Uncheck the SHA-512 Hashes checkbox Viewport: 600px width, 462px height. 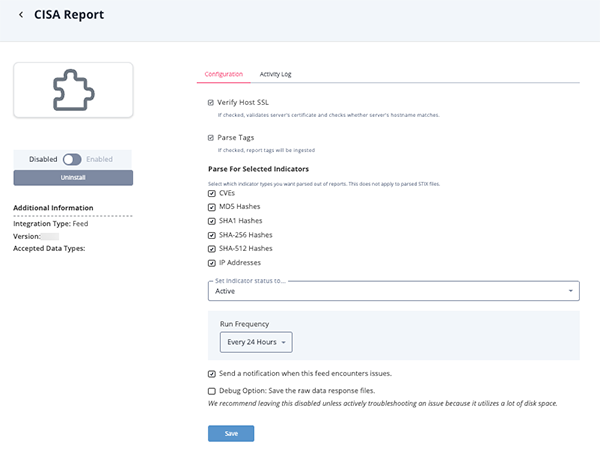tap(211, 249)
